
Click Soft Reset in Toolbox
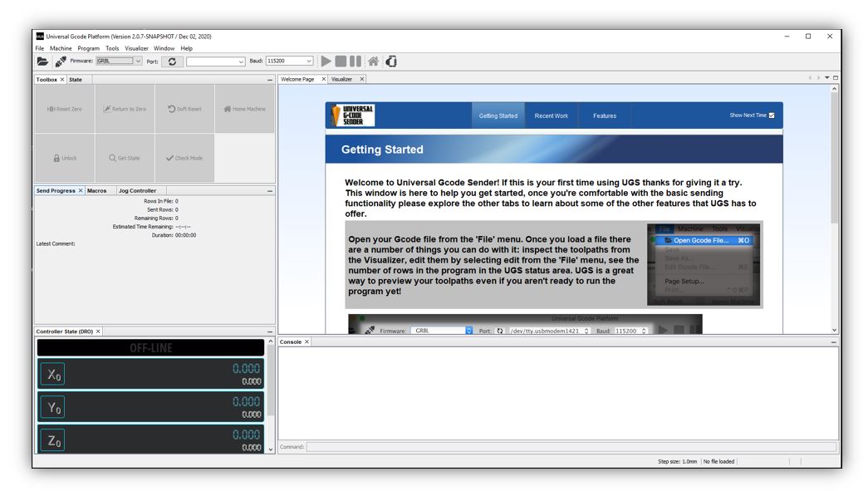[184, 109]
